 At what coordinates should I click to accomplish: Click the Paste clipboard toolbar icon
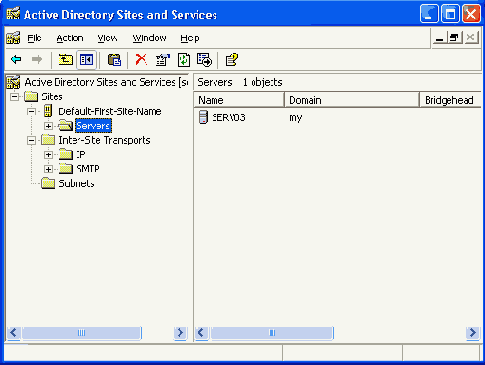(114, 60)
